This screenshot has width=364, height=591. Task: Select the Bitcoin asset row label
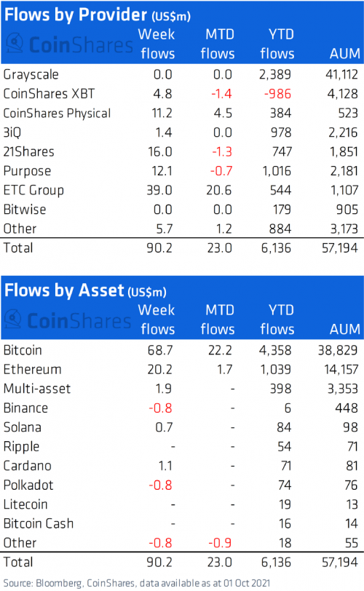pos(23,350)
